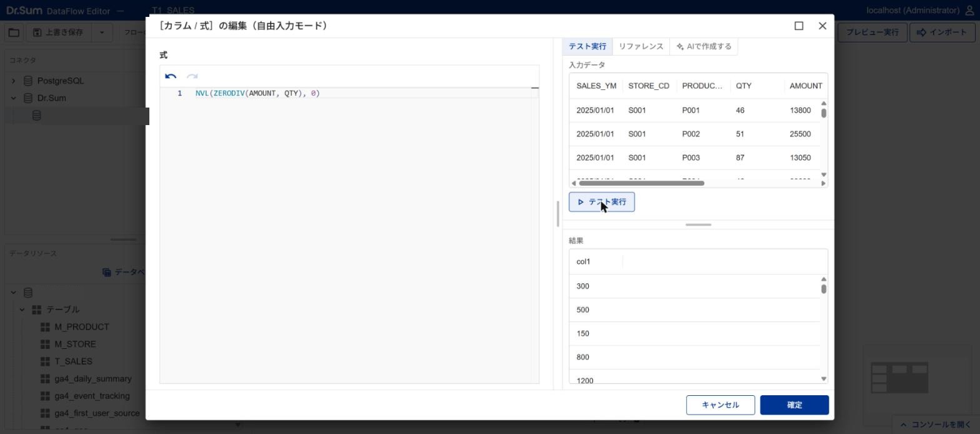Select the M_STORE table icon
The width and height of the screenshot is (980, 434).
pyautogui.click(x=45, y=345)
